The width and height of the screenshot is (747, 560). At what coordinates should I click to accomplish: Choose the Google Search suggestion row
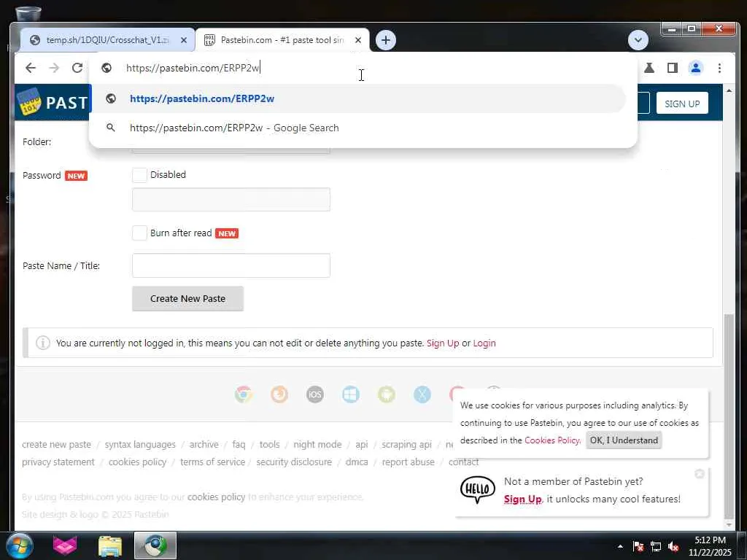(357, 128)
